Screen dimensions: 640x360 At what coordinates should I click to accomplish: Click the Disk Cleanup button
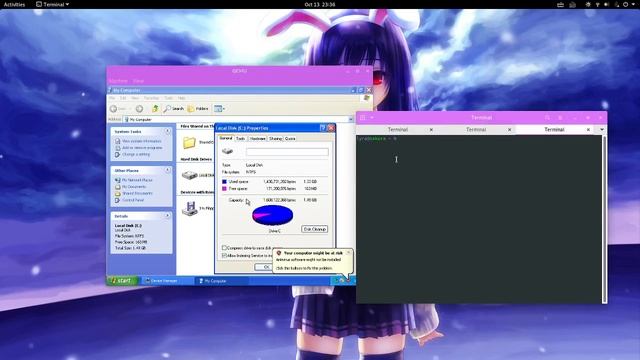pos(314,229)
